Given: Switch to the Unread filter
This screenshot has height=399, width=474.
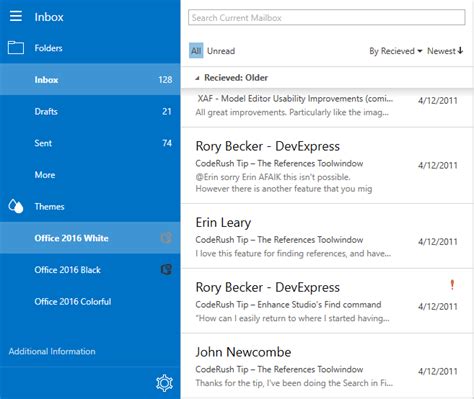Looking at the screenshot, I should tap(221, 51).
